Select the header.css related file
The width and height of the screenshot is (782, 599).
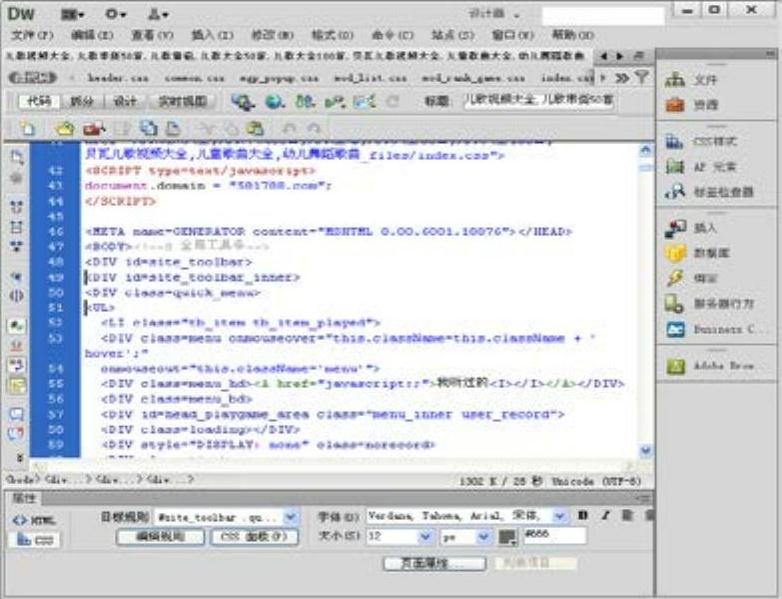tap(118, 78)
